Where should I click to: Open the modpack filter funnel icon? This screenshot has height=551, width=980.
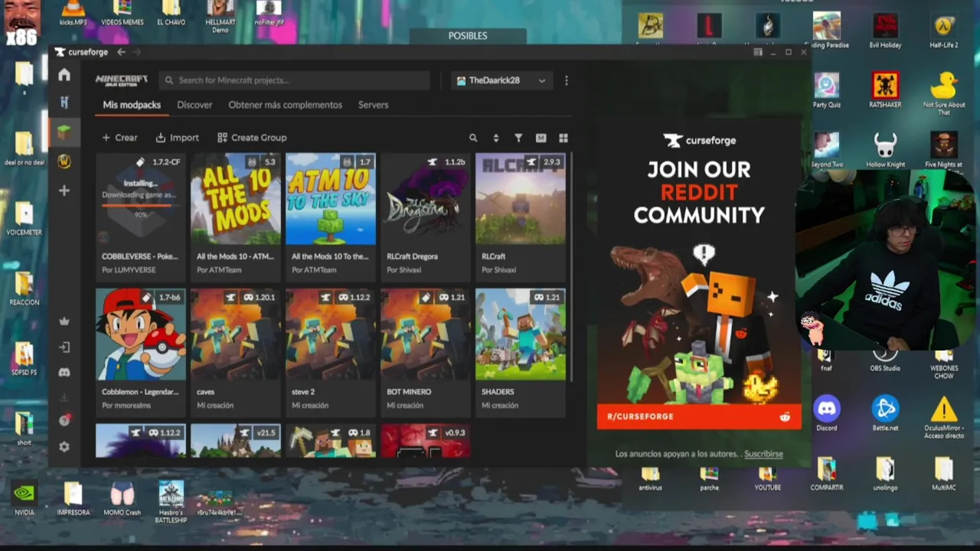(518, 138)
